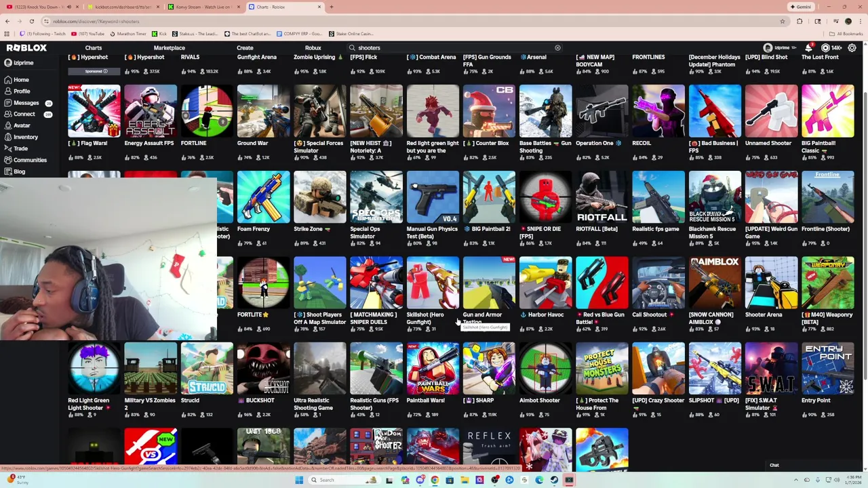Open the Windows Start menu
This screenshot has height=488, width=868.
(298, 480)
